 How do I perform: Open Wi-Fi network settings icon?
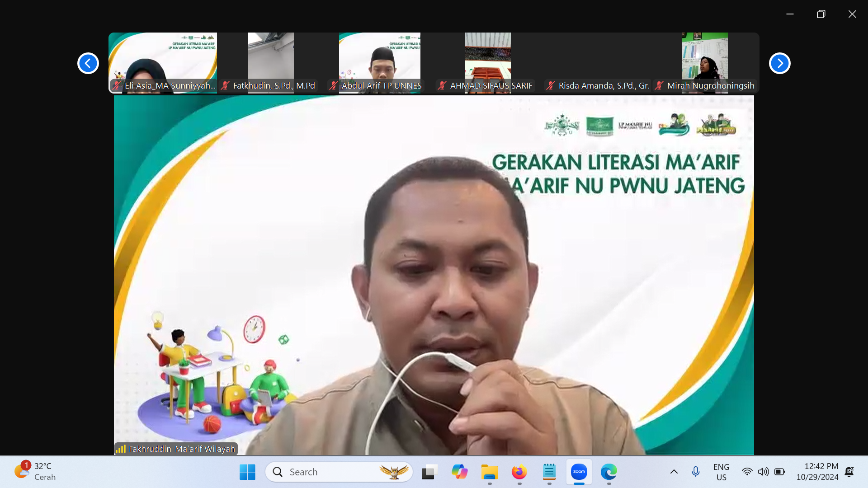tap(747, 472)
